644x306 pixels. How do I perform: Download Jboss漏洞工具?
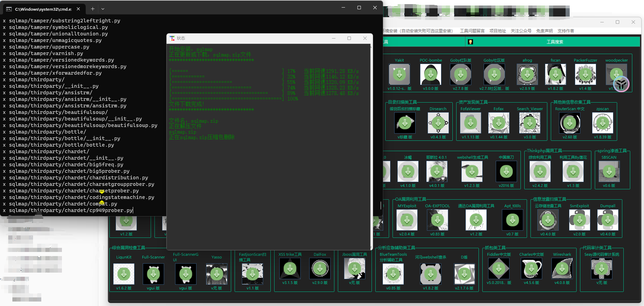(355, 268)
